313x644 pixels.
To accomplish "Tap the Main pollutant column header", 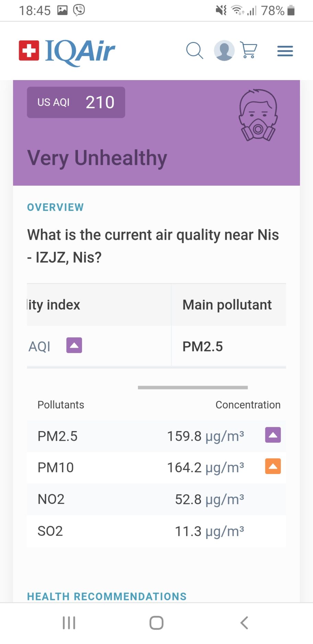I will click(227, 305).
